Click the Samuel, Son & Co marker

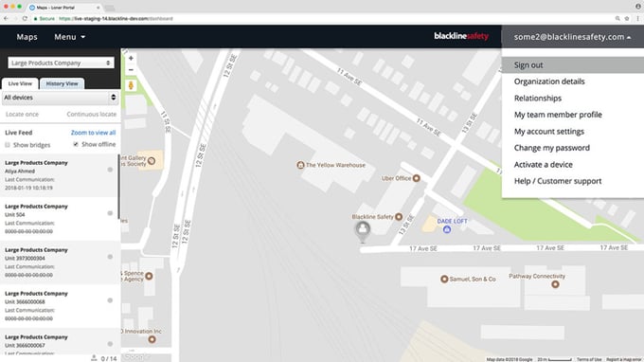coord(444,279)
